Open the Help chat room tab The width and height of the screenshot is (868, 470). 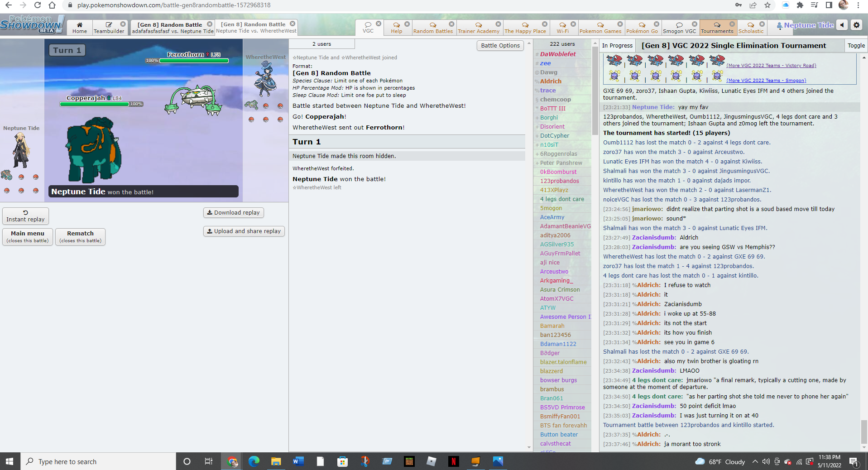397,28
